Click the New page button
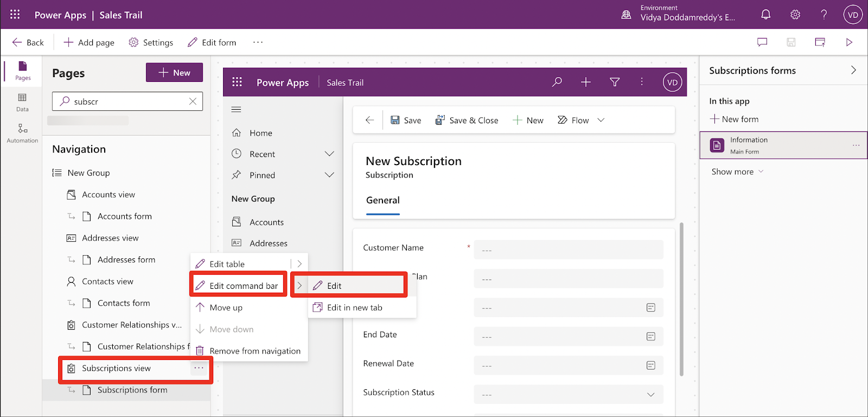 pos(174,73)
